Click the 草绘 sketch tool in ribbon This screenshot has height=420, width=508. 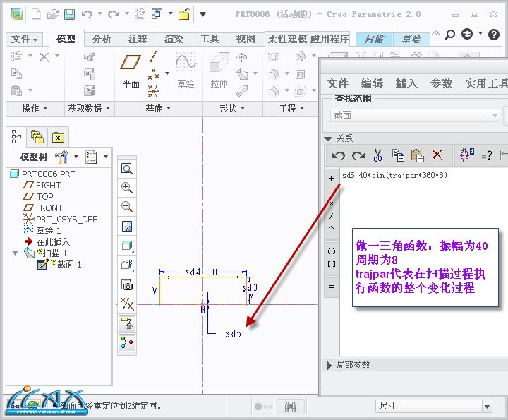coord(186,71)
